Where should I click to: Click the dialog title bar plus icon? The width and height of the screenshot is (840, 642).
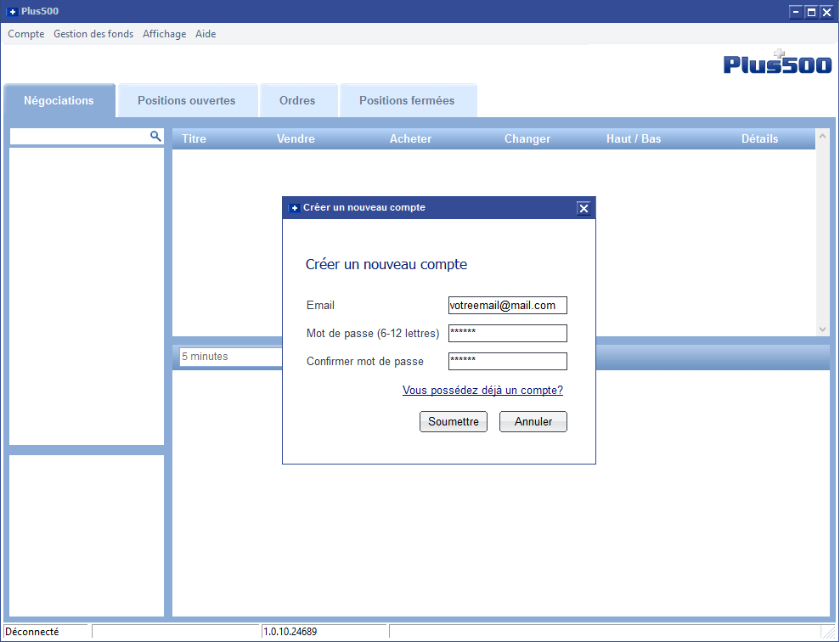pyautogui.click(x=294, y=208)
